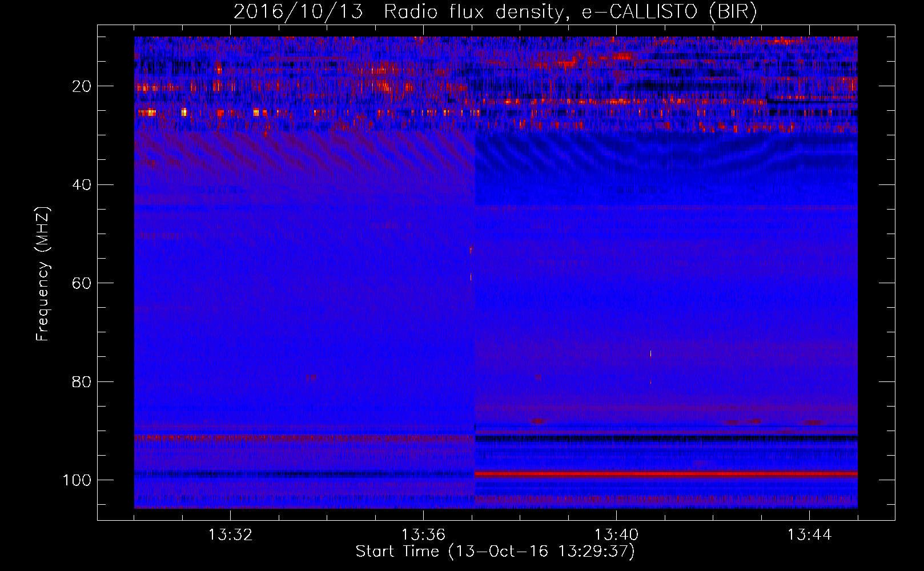The width and height of the screenshot is (924, 571).
Task: Click the '100' frequency tick label
Action: [77, 480]
